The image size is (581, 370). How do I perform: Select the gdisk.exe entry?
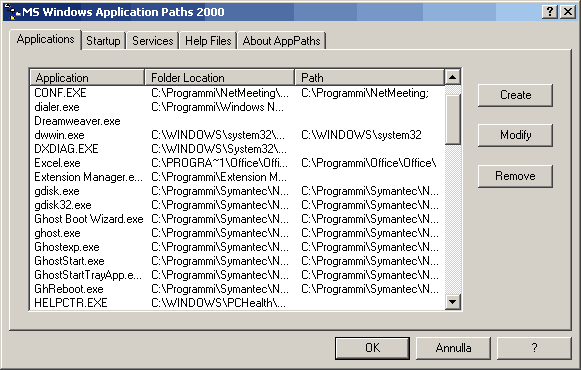[x=57, y=191]
